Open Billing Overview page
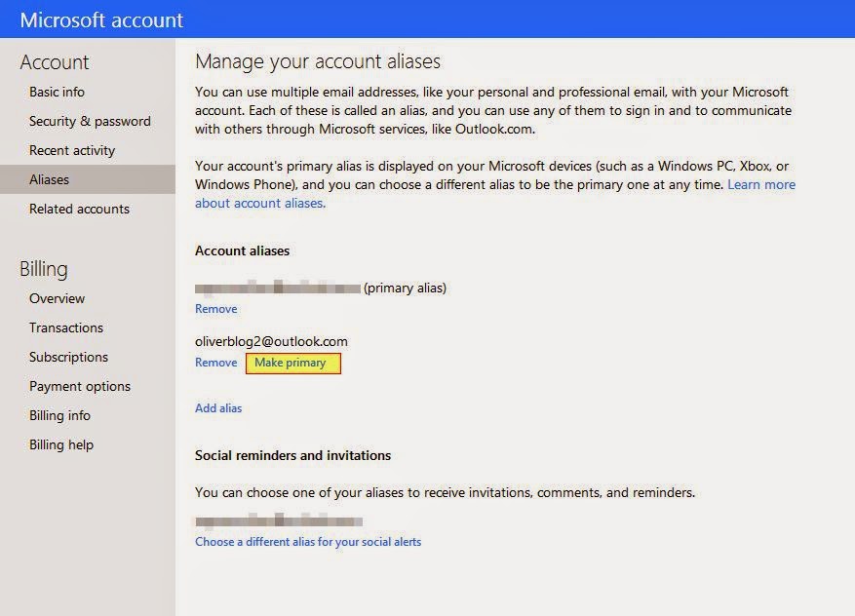 57,298
